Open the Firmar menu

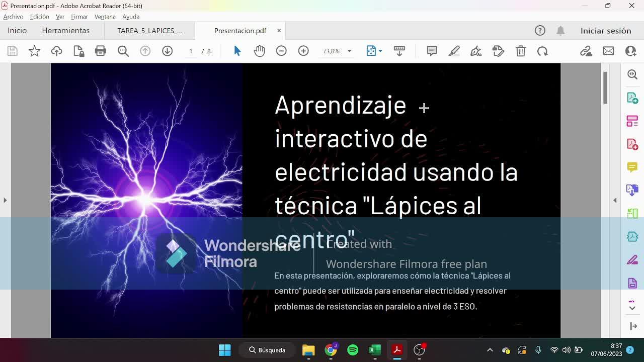coord(79,17)
